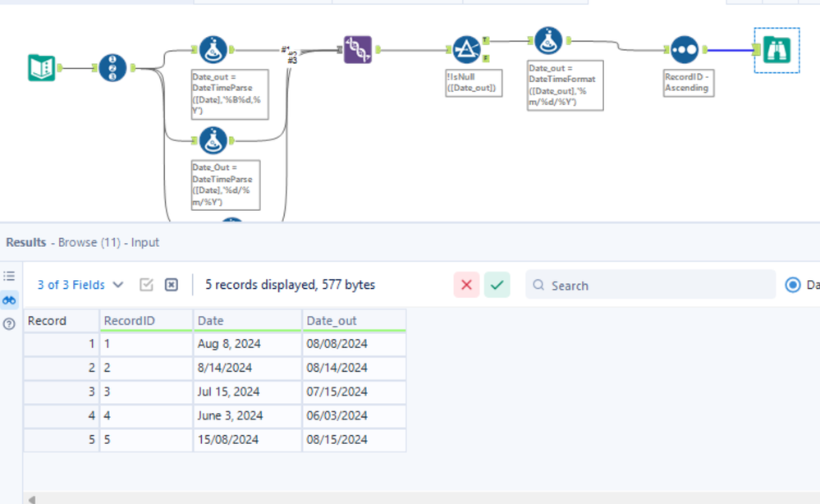The width and height of the screenshot is (820, 504).
Task: Click the '%B%d,%Y' DateTimeParse annotation box
Action: pyautogui.click(x=230, y=94)
